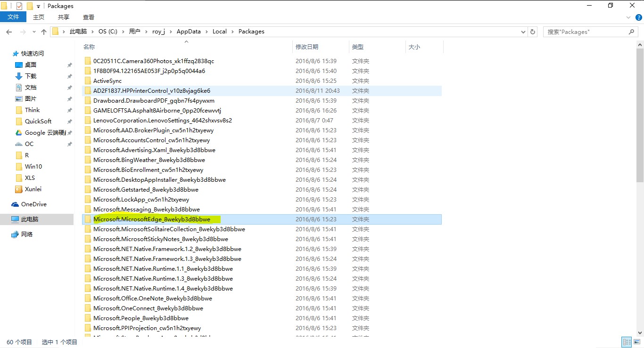
Task: Select Microsoft.NET.Native.Runtime.1.4_8wekyb3d8bbwe folder
Action: pos(262,288)
